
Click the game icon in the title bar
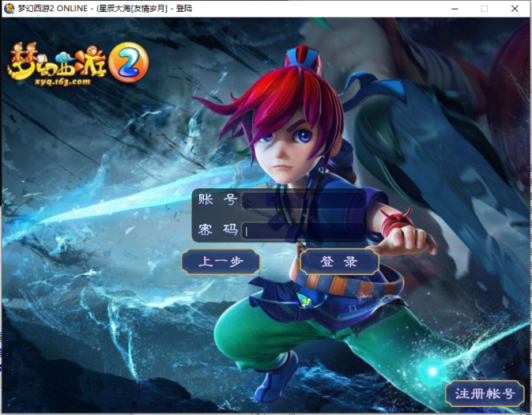9,8
